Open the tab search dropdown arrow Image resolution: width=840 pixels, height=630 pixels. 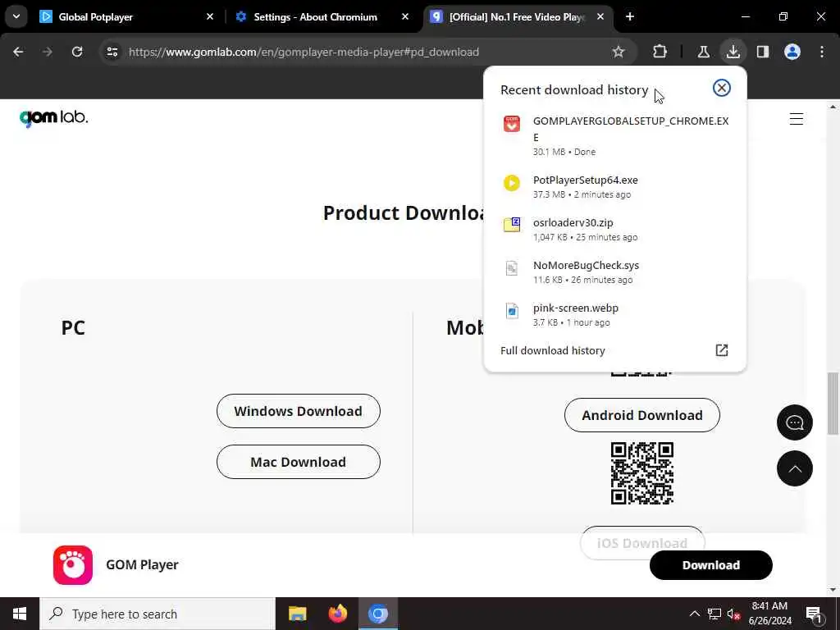point(16,16)
